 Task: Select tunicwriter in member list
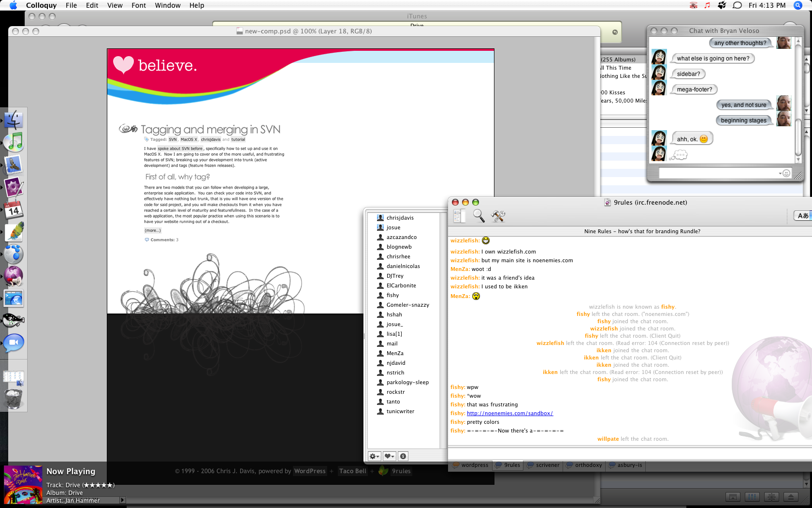(403, 411)
